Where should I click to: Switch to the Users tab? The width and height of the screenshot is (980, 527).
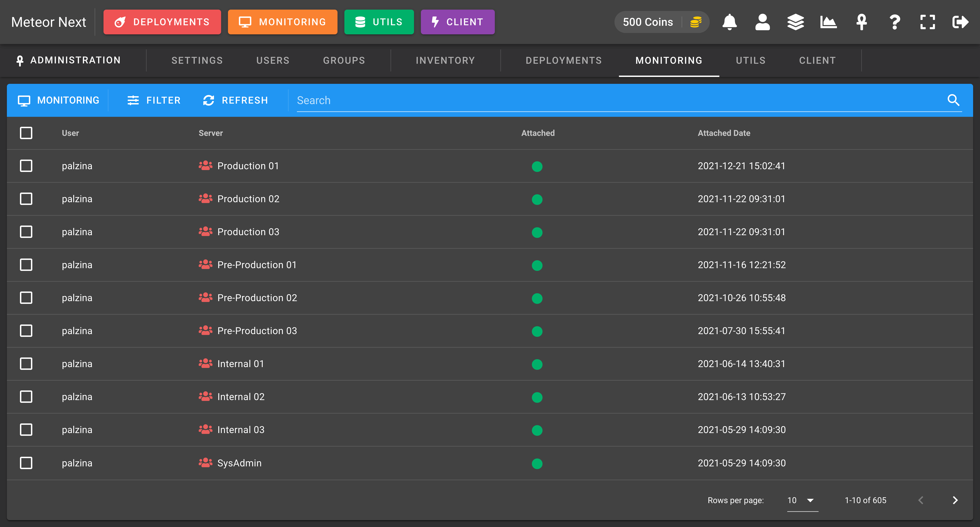[273, 60]
